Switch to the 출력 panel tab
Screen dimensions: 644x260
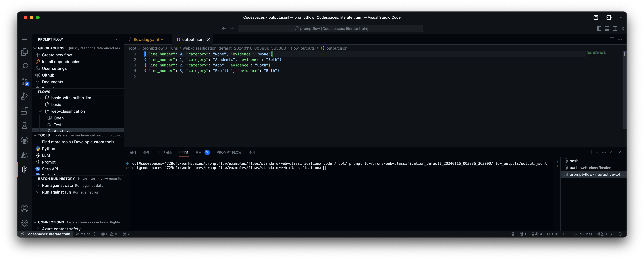click(x=146, y=152)
